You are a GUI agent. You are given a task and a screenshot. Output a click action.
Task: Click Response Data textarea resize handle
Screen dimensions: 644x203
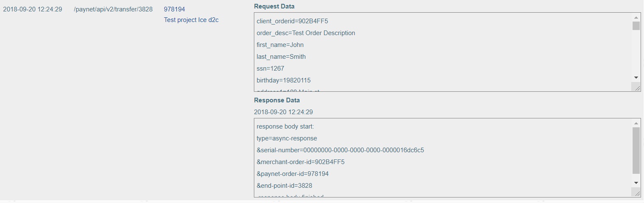click(x=636, y=193)
